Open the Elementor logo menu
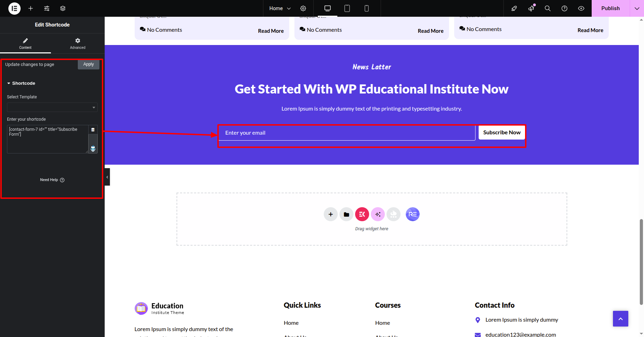Image resolution: width=644 pixels, height=337 pixels. pyautogui.click(x=14, y=8)
